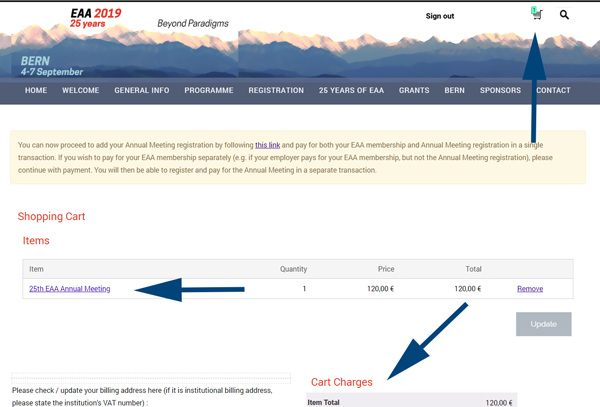Open the GRANTS menu item
Image resolution: width=600 pixels, height=407 pixels.
(414, 90)
